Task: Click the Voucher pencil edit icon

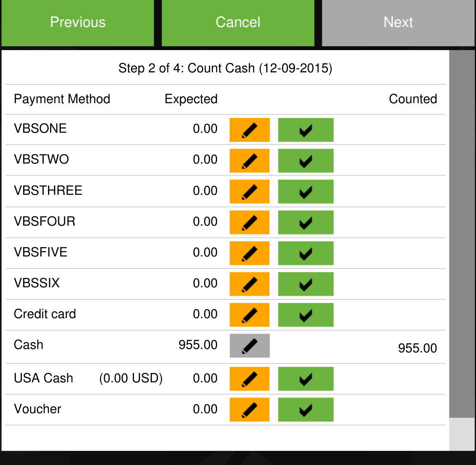Action: 250,410
